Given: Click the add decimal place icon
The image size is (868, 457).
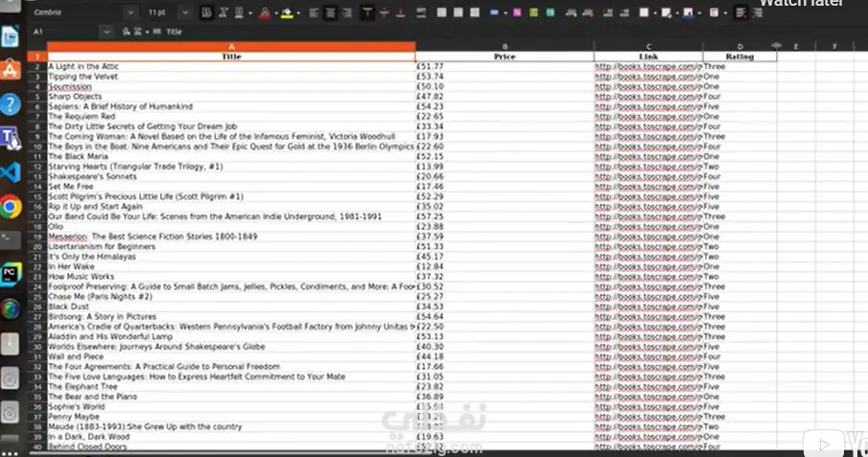Looking at the screenshot, I should coord(571,12).
